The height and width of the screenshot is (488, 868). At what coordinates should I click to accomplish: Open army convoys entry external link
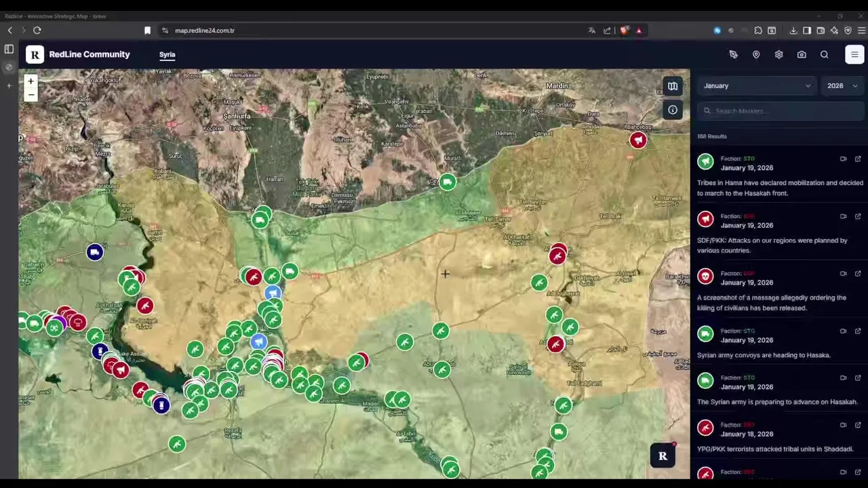pos(858,331)
